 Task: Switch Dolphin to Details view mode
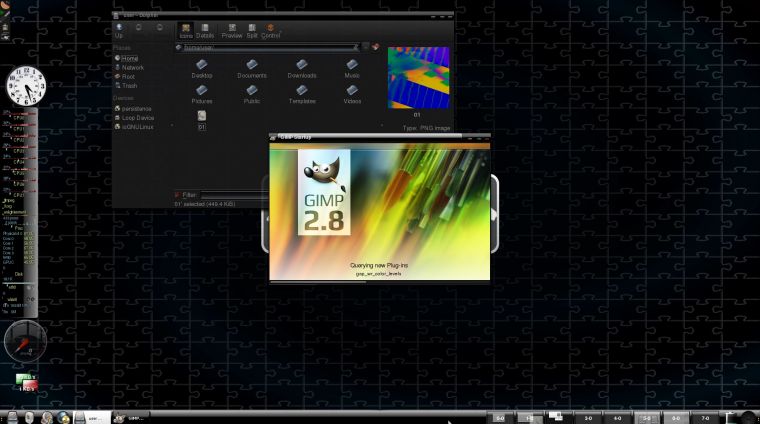205,31
